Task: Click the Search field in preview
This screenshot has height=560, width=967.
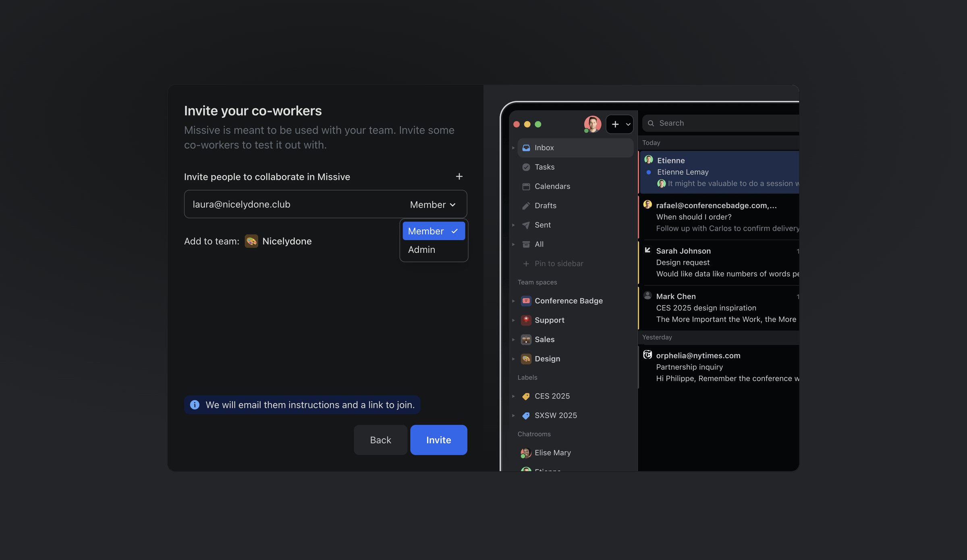Action: click(x=721, y=123)
